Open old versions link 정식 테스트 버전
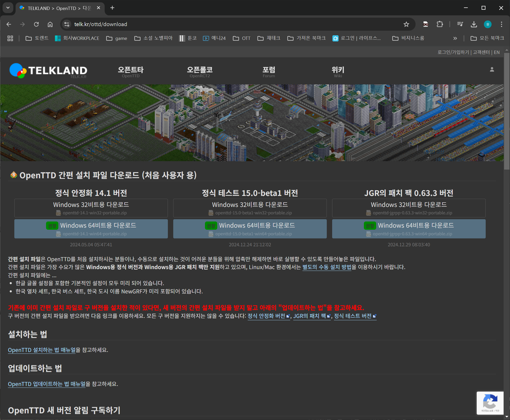Screen dimensions: 510x420 [355, 316]
